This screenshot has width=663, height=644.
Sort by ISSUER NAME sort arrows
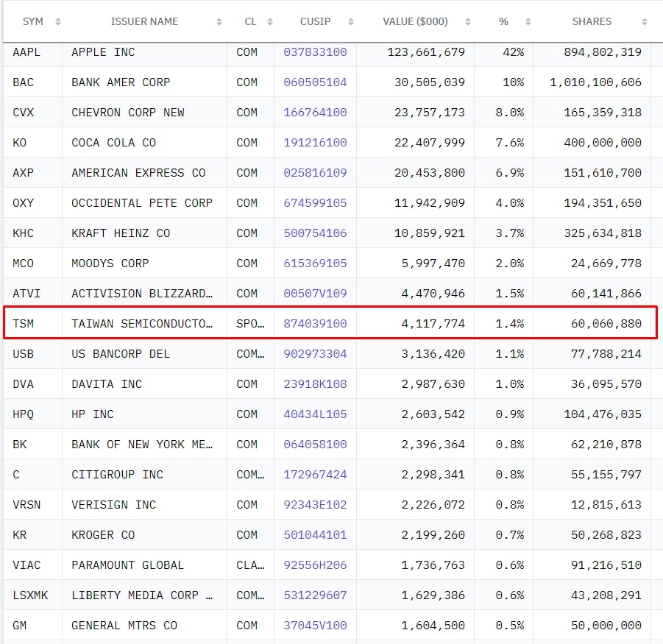point(219,21)
